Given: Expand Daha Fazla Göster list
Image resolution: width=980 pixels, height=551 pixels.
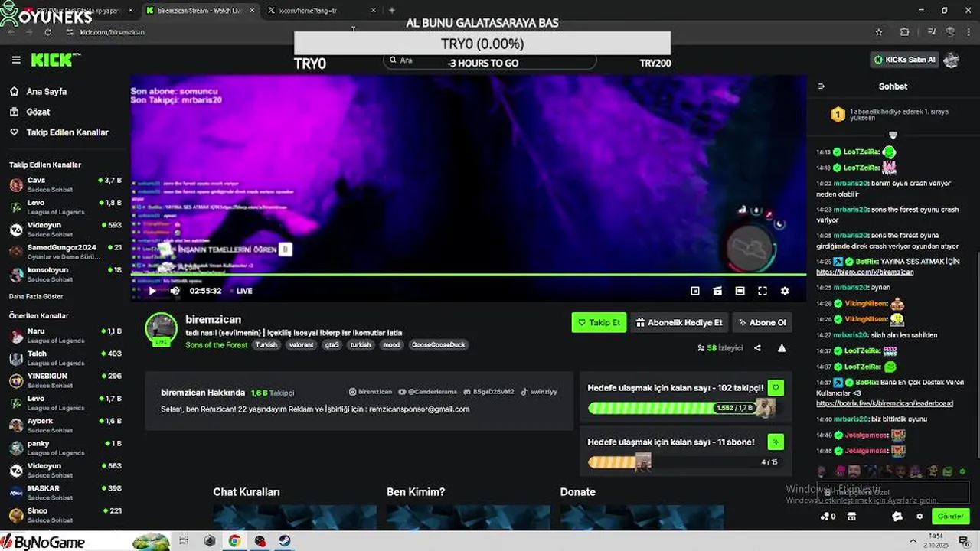Looking at the screenshot, I should tap(36, 296).
